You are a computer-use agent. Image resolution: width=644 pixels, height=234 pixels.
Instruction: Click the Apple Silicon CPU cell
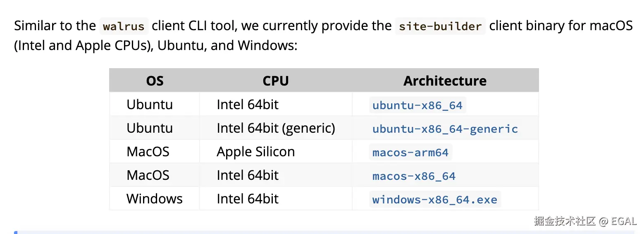(x=255, y=152)
